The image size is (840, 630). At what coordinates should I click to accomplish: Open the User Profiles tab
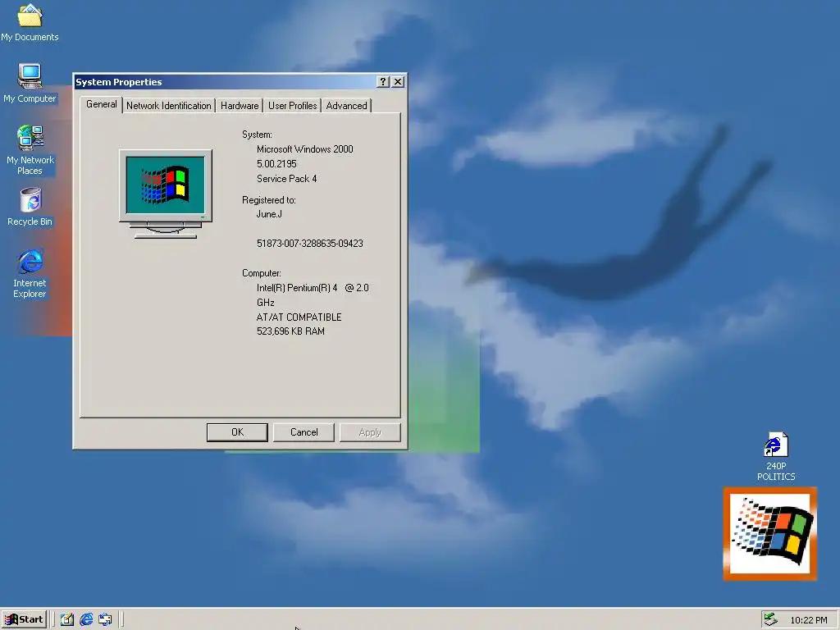(293, 106)
